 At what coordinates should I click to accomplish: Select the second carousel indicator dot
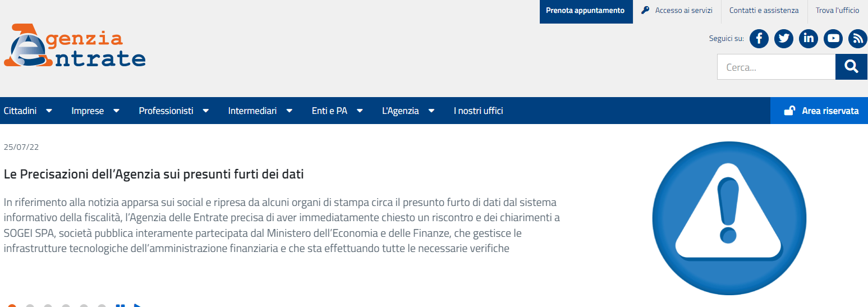(30, 306)
